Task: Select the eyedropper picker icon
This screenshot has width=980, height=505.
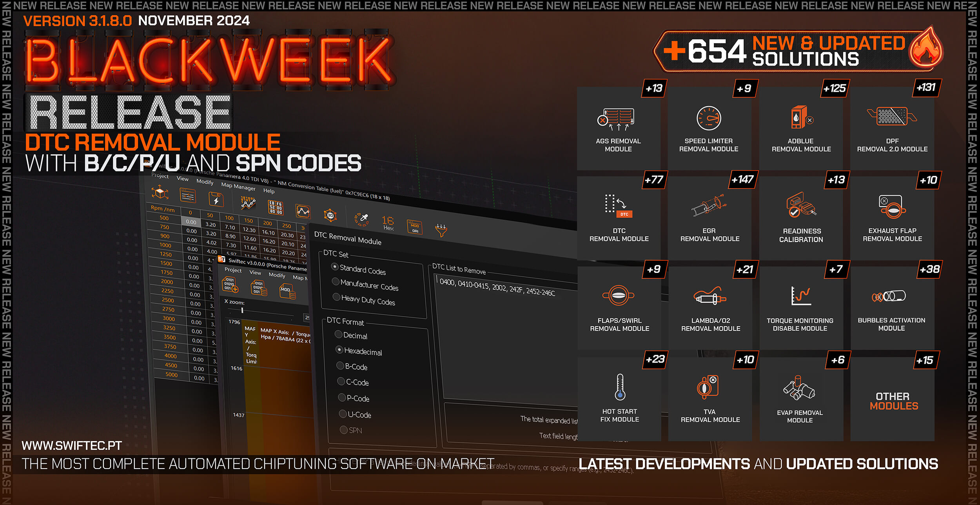Action: coord(361,219)
